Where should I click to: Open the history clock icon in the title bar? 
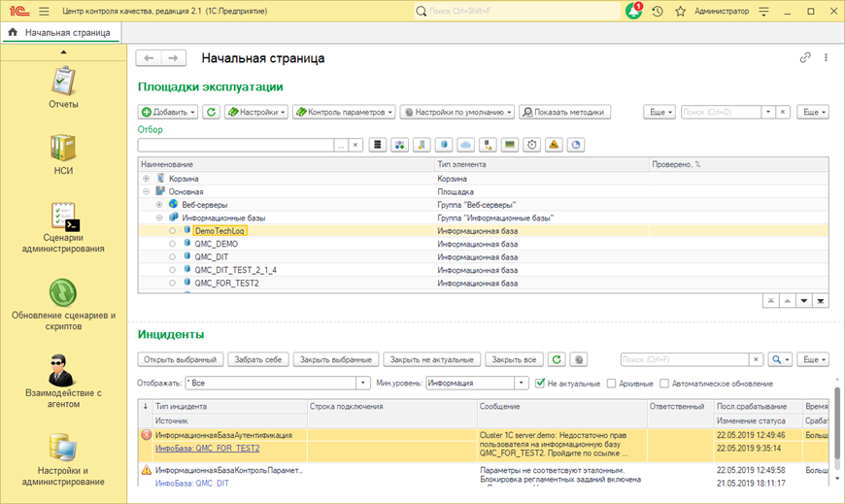point(658,11)
